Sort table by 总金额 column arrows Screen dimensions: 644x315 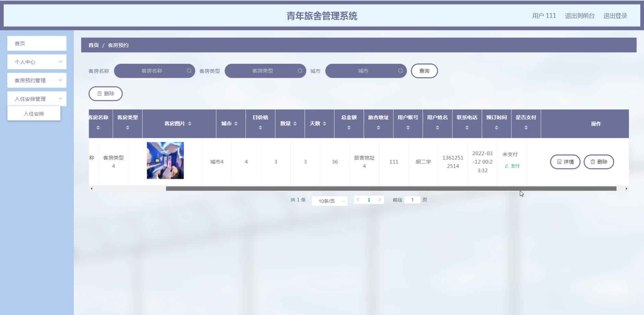pyautogui.click(x=349, y=128)
